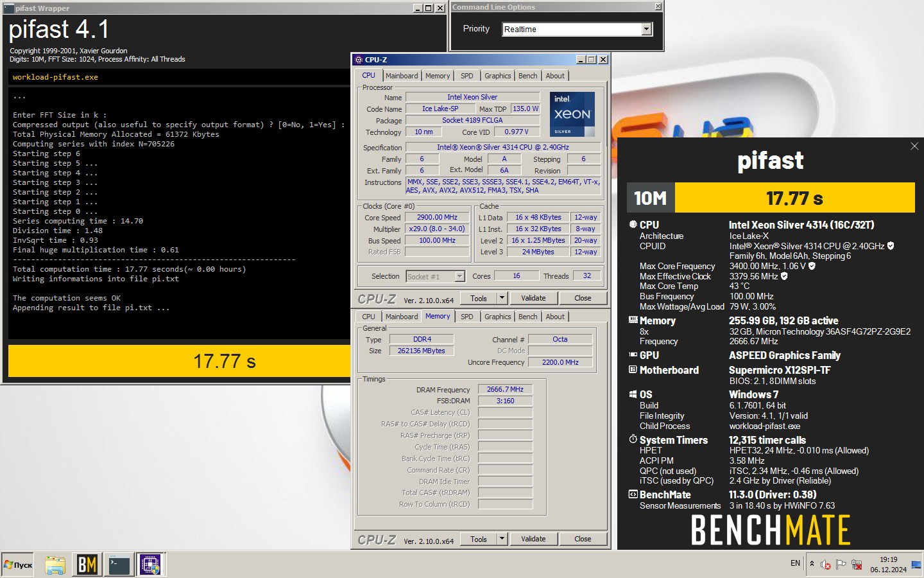Click the BenchMate version section icon
Image resolution: width=924 pixels, height=578 pixels.
(x=633, y=495)
